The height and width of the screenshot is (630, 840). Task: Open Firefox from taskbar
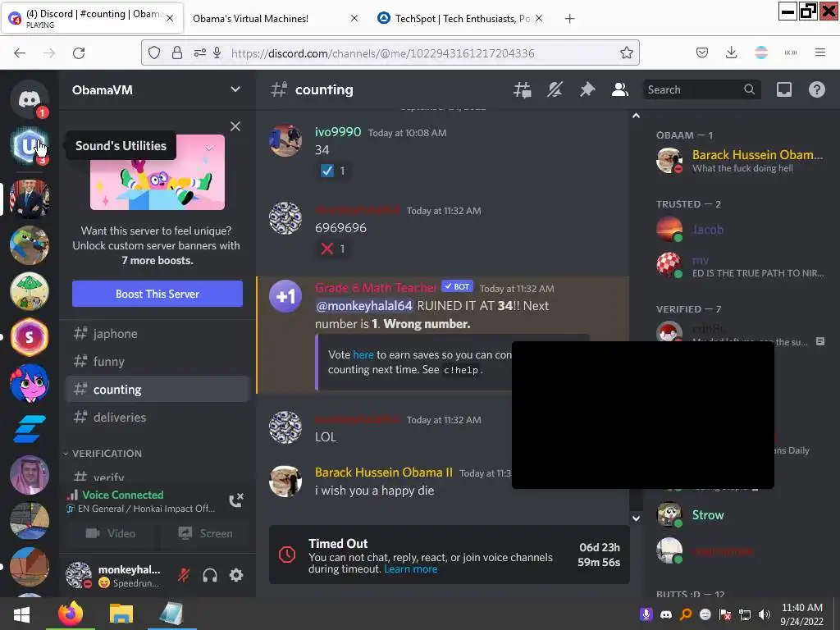click(x=71, y=614)
